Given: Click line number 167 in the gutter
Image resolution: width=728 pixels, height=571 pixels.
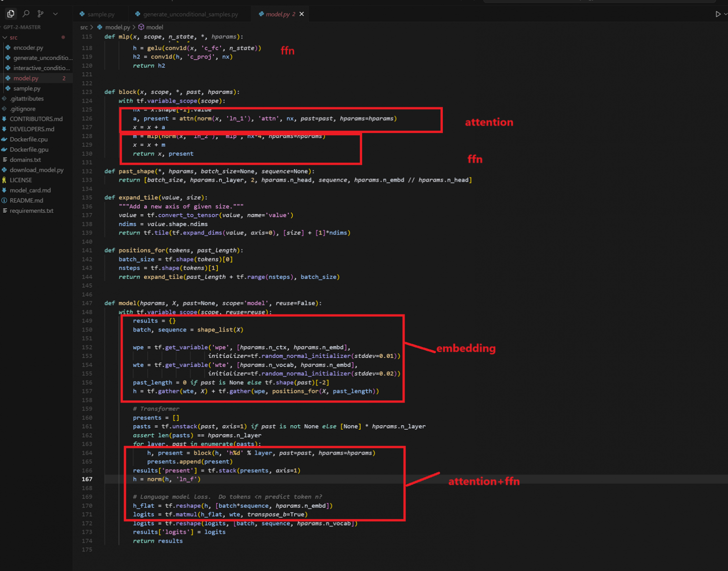Looking at the screenshot, I should 87,479.
